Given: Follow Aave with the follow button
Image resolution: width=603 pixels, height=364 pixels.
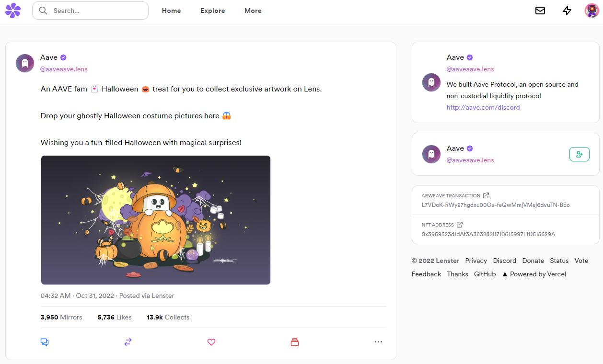Looking at the screenshot, I should click(x=579, y=154).
